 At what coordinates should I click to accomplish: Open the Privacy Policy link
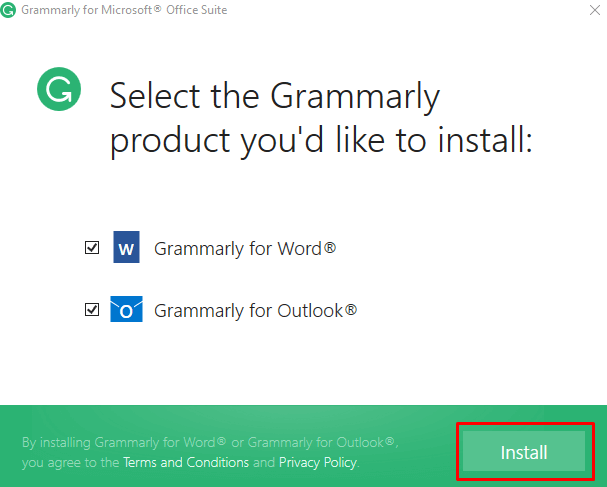tap(317, 463)
